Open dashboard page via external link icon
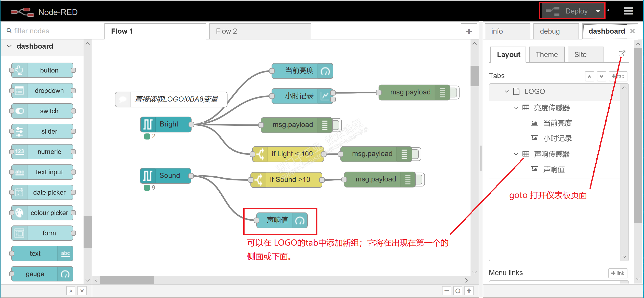This screenshot has width=644, height=298. (622, 54)
